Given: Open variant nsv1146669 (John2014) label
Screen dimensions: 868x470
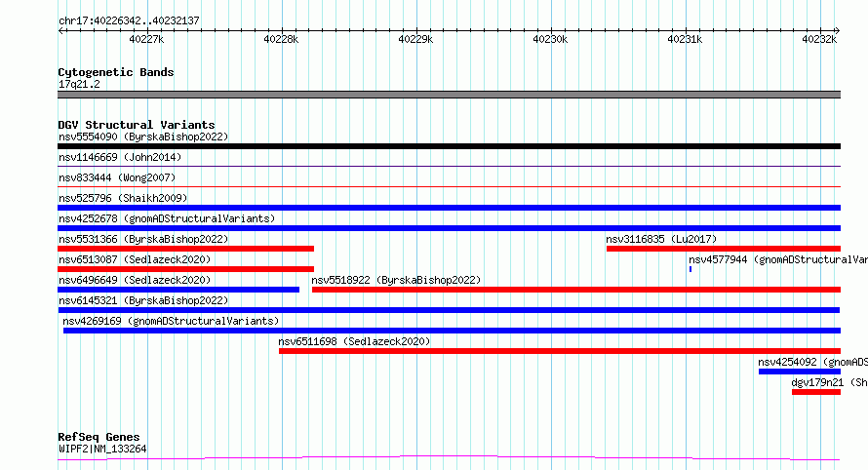Looking at the screenshot, I should tap(120, 157).
